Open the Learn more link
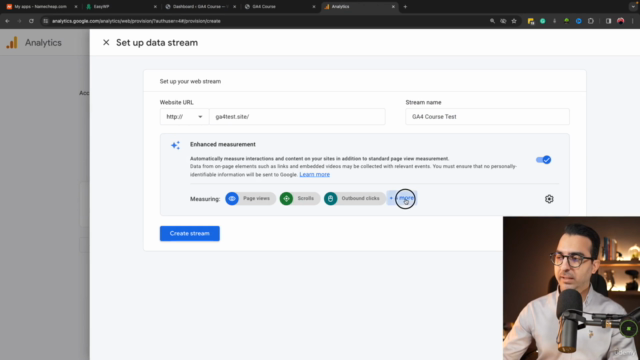Screen dimensions: 640x360 pos(314,174)
